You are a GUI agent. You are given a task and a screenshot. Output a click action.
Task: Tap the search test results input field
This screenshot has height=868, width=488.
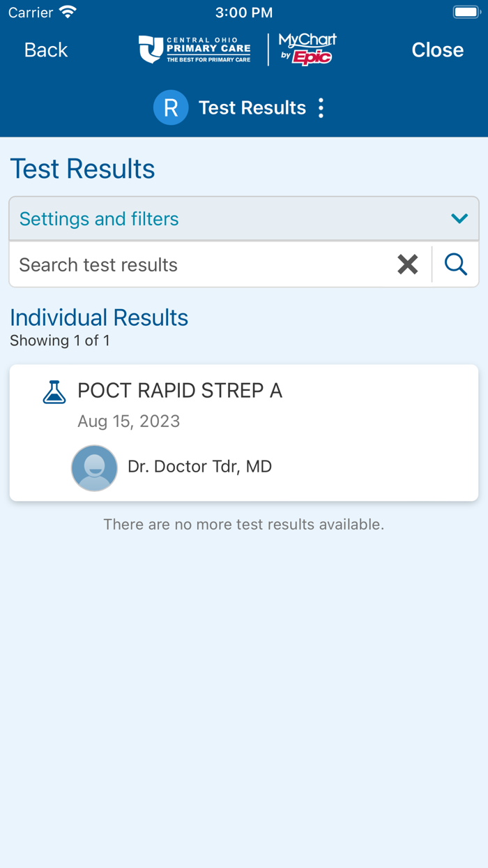tap(195, 264)
